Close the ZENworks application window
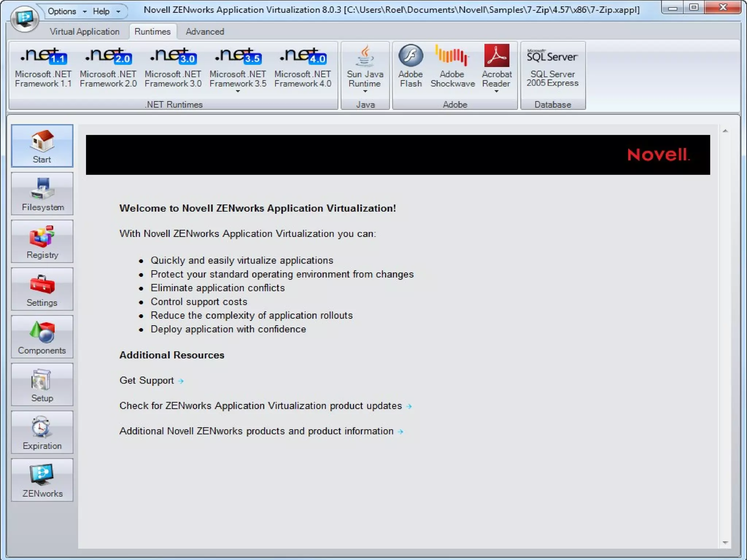 (723, 8)
